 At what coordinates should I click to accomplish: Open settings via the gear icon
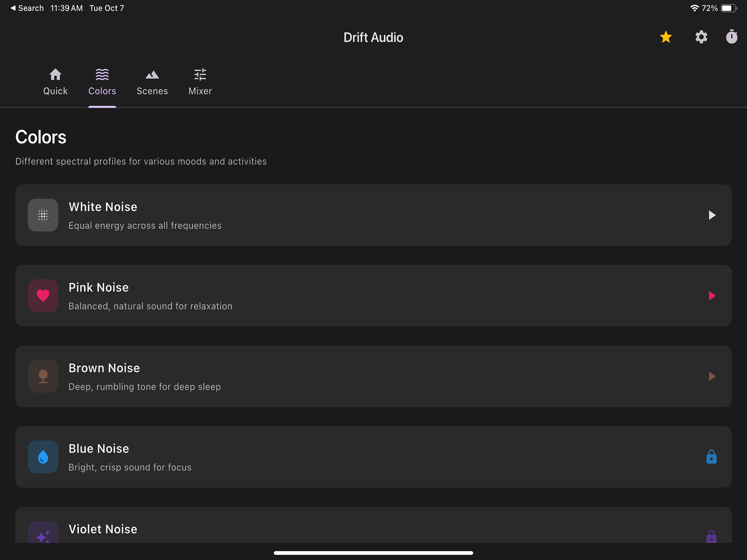(x=701, y=37)
